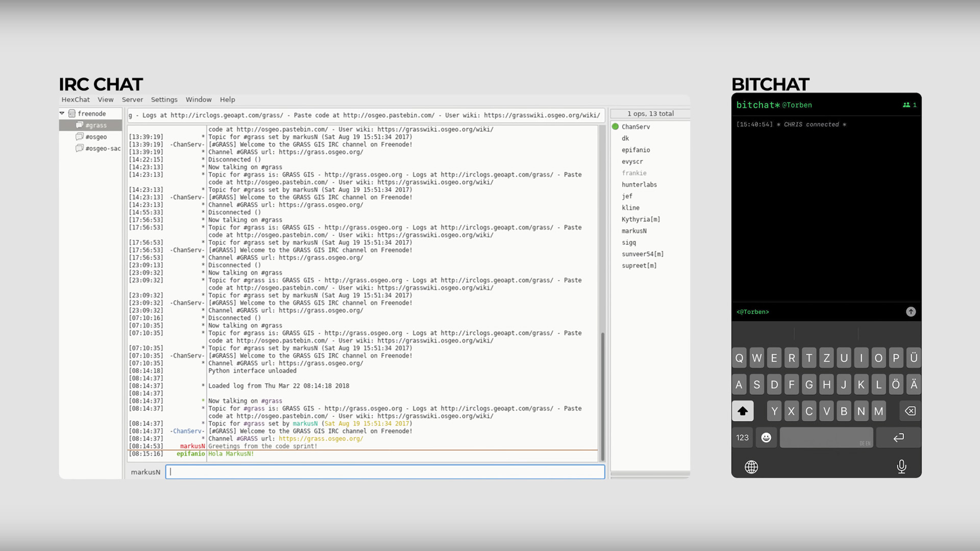Tap the microphone dictation icon

point(901,466)
